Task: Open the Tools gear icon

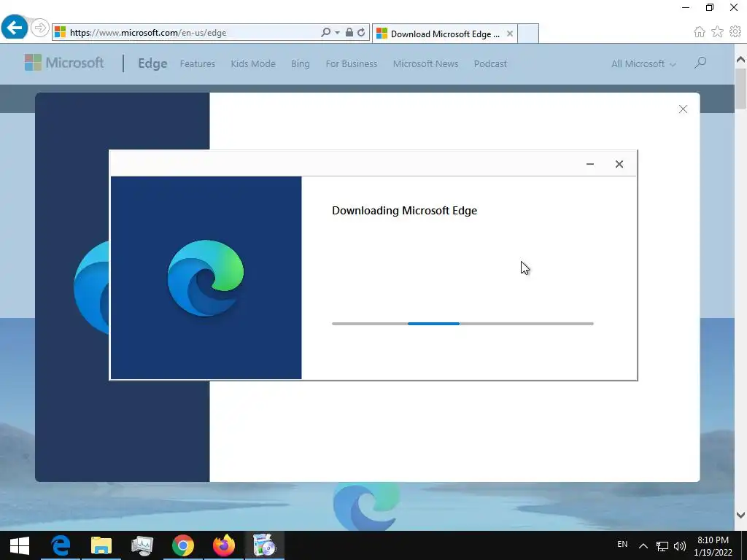Action: click(735, 32)
